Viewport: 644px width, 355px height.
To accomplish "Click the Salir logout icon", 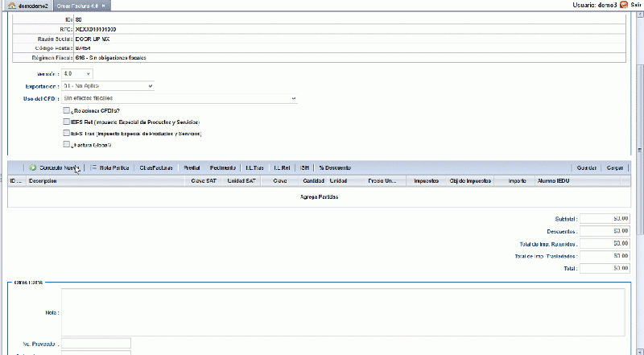I will tap(624, 5).
